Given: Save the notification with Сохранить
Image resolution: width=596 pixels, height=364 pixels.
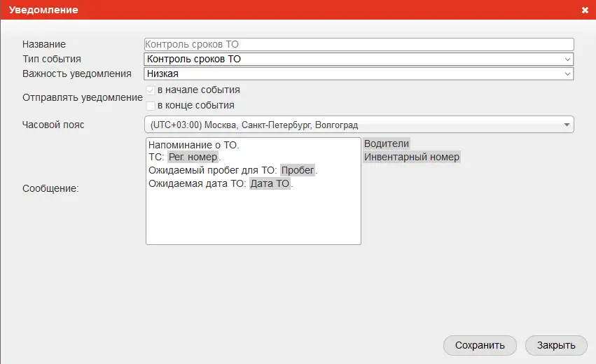Looking at the screenshot, I should (479, 345).
